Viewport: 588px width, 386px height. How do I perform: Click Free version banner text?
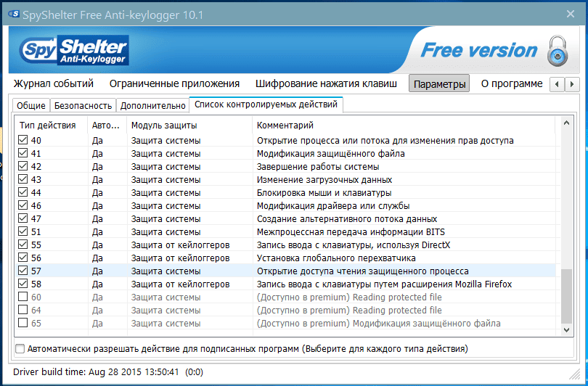tap(479, 50)
